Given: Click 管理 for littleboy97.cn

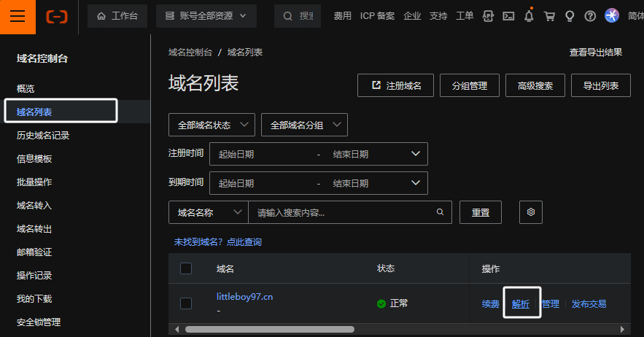Looking at the screenshot, I should coord(551,303).
